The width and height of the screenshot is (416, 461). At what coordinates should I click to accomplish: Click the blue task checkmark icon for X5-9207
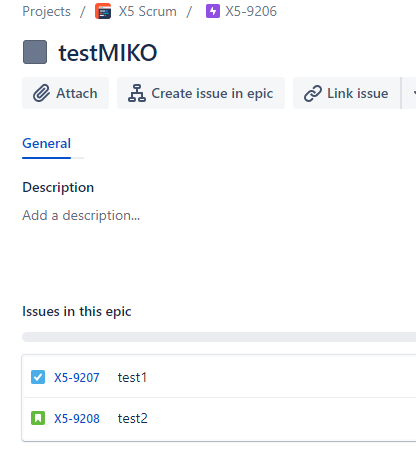click(38, 377)
